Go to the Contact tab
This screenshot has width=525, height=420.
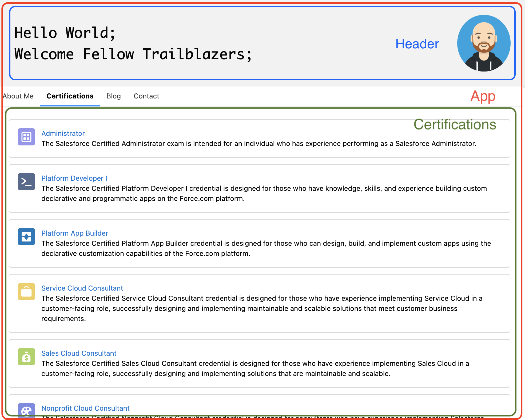click(x=146, y=96)
